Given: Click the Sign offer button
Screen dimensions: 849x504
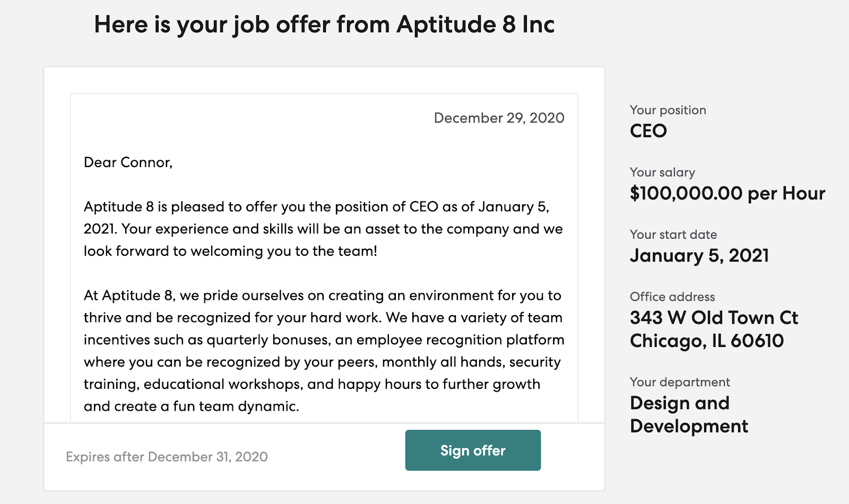Looking at the screenshot, I should click(473, 450).
